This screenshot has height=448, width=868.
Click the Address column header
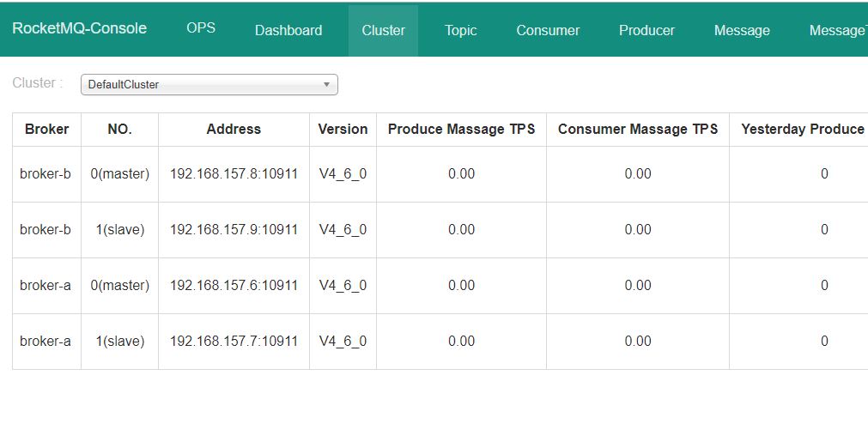click(x=234, y=130)
